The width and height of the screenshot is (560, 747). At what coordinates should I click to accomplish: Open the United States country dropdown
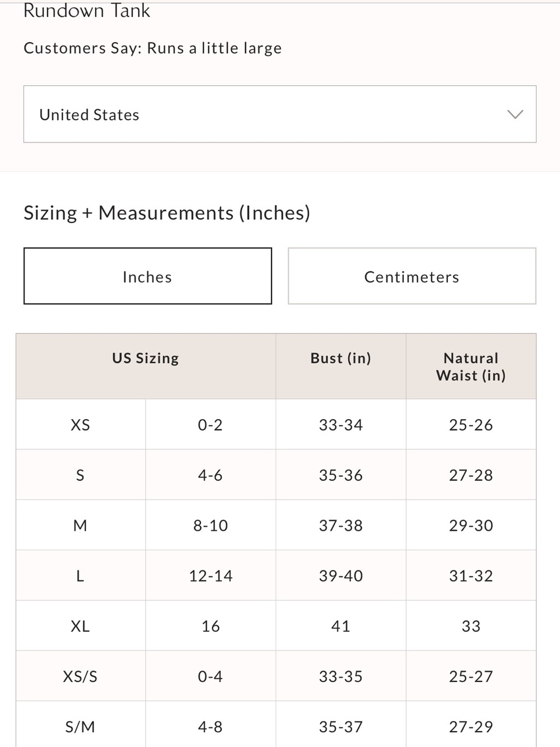[280, 114]
